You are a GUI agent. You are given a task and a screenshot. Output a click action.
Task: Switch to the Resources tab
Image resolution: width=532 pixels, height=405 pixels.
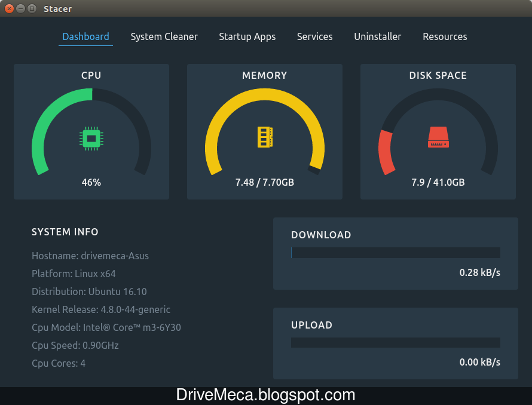(x=445, y=36)
